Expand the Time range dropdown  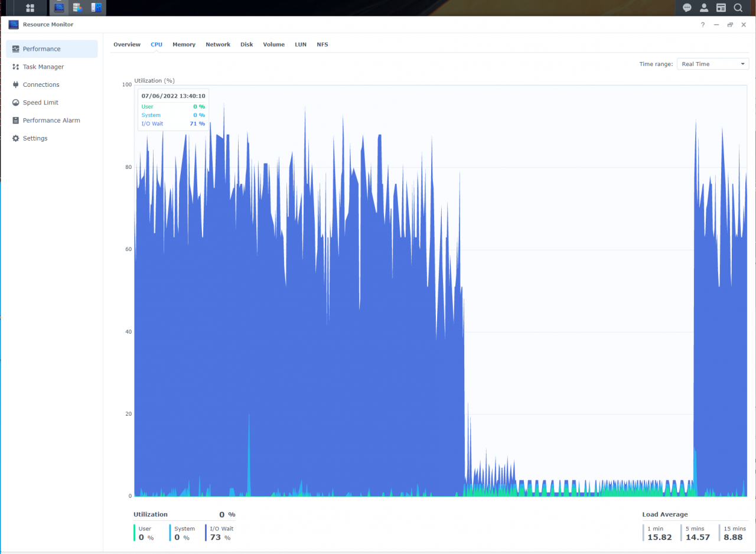pyautogui.click(x=712, y=64)
